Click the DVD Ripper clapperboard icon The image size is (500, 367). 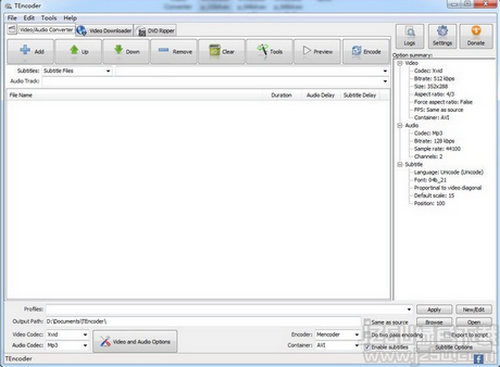pos(142,31)
